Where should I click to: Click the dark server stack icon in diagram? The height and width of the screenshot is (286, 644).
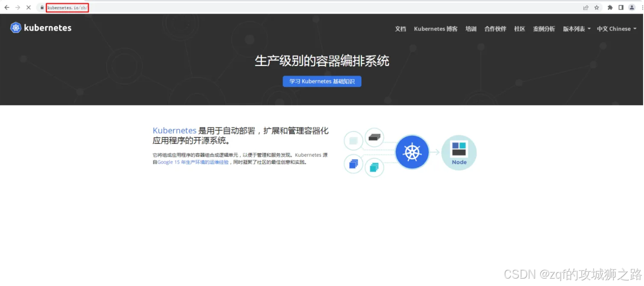click(x=374, y=137)
